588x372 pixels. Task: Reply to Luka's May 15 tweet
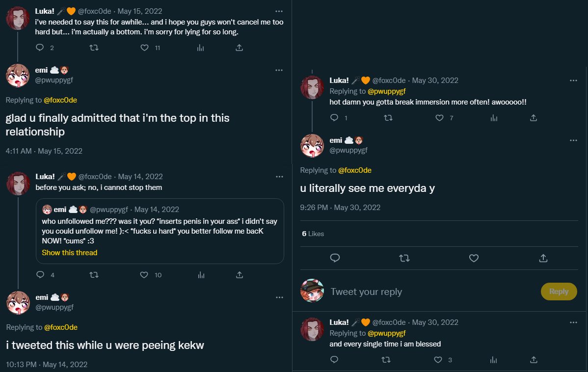point(40,48)
